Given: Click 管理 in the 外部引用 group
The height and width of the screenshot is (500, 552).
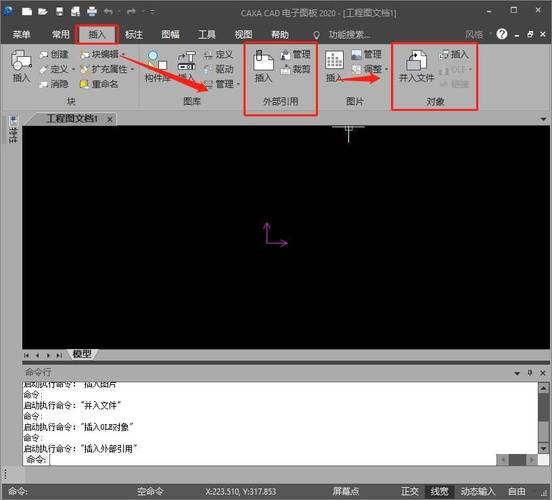Looking at the screenshot, I should click(296, 55).
